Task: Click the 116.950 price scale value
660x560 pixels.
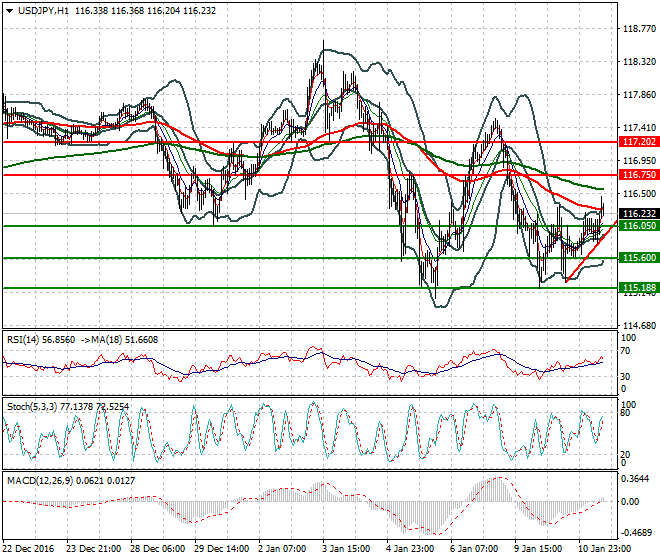Action: (x=639, y=160)
